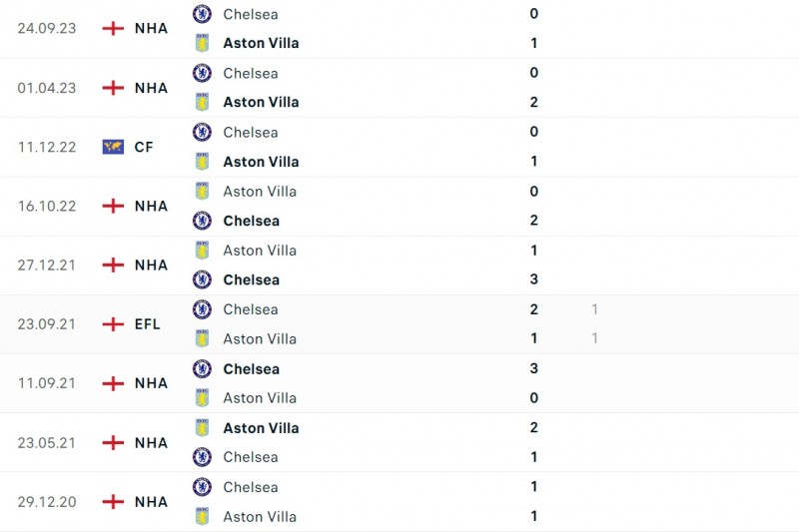Image resolution: width=799 pixels, height=532 pixels.
Task: Click Chelsea crest in 29.12.20 match
Action: point(202,487)
